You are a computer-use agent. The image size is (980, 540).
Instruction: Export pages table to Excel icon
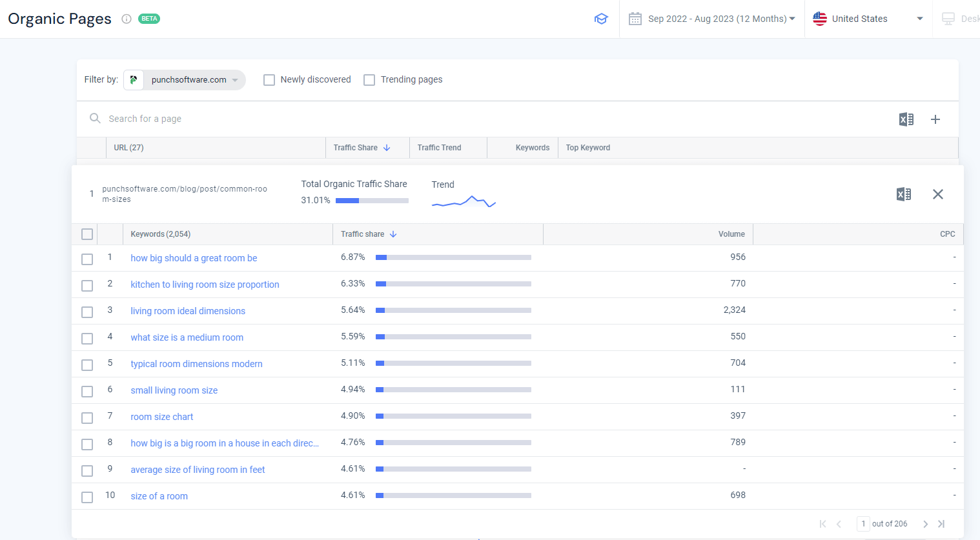(x=906, y=119)
